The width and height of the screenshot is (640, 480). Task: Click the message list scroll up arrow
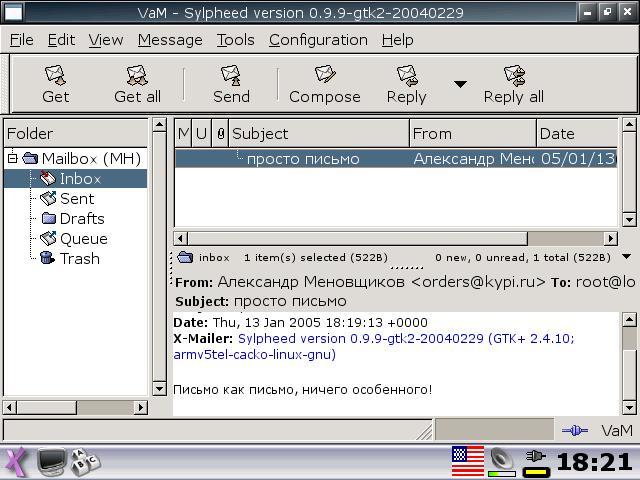pos(629,124)
